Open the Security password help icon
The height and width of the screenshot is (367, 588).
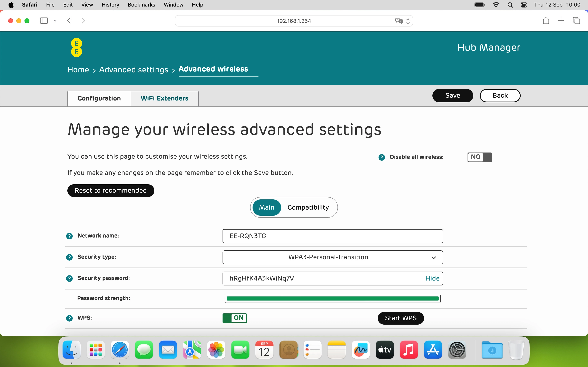pyautogui.click(x=69, y=278)
